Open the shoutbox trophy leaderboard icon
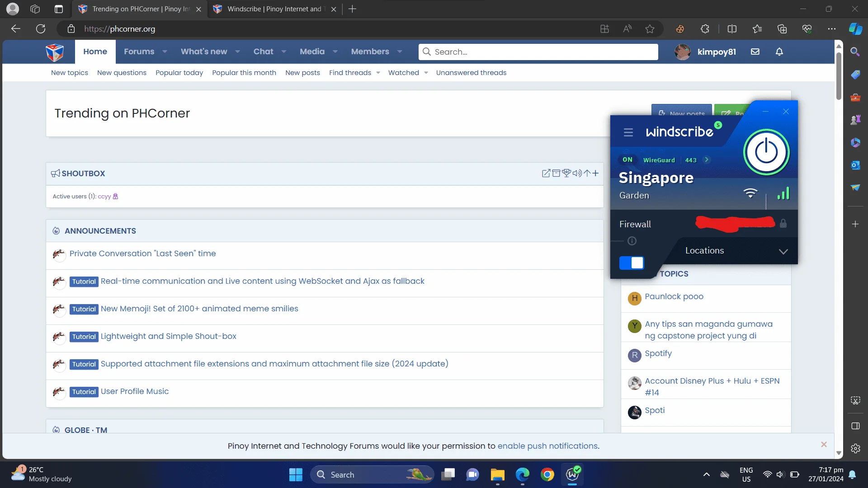The width and height of the screenshot is (868, 488). [x=566, y=173]
